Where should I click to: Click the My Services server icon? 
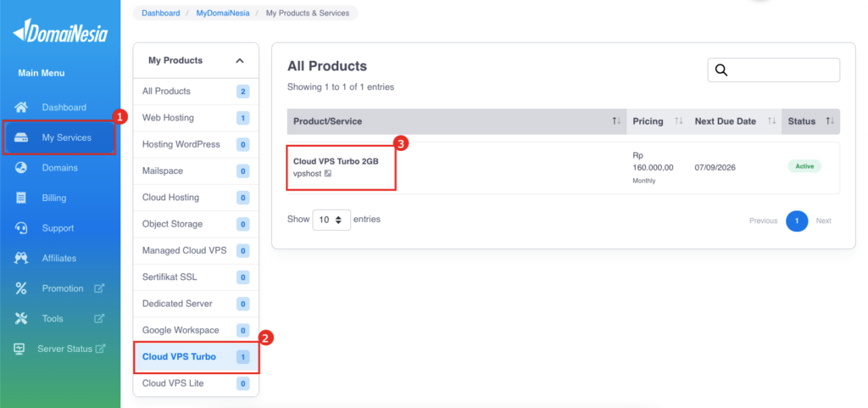coord(21,137)
